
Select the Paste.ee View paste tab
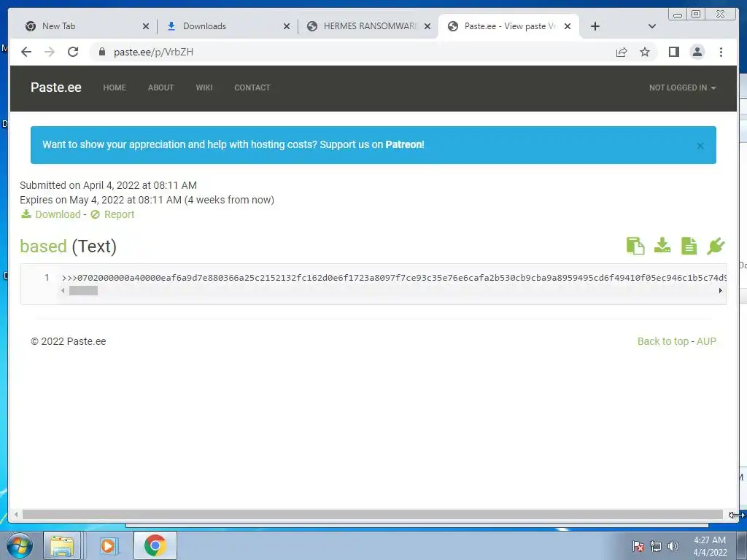click(x=510, y=26)
